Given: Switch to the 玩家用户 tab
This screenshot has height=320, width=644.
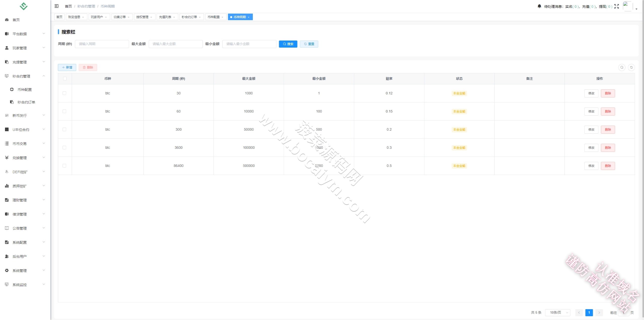Looking at the screenshot, I should point(99,17).
